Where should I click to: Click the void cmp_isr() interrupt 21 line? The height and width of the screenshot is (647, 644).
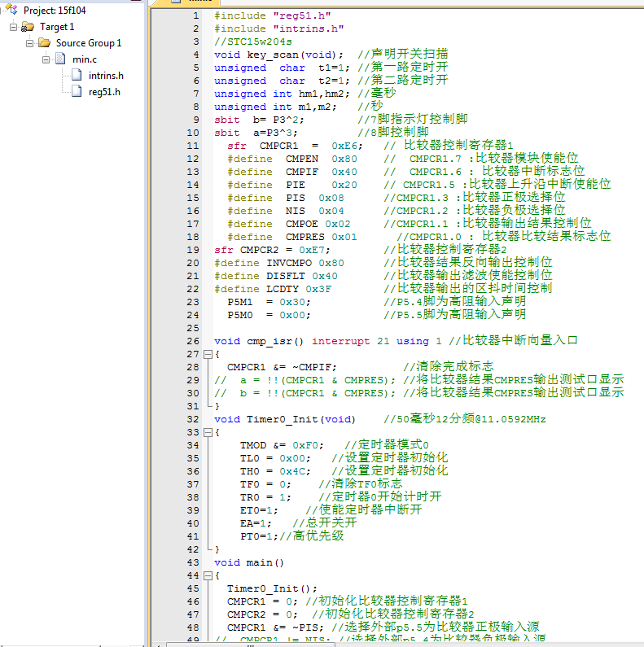(x=328, y=341)
